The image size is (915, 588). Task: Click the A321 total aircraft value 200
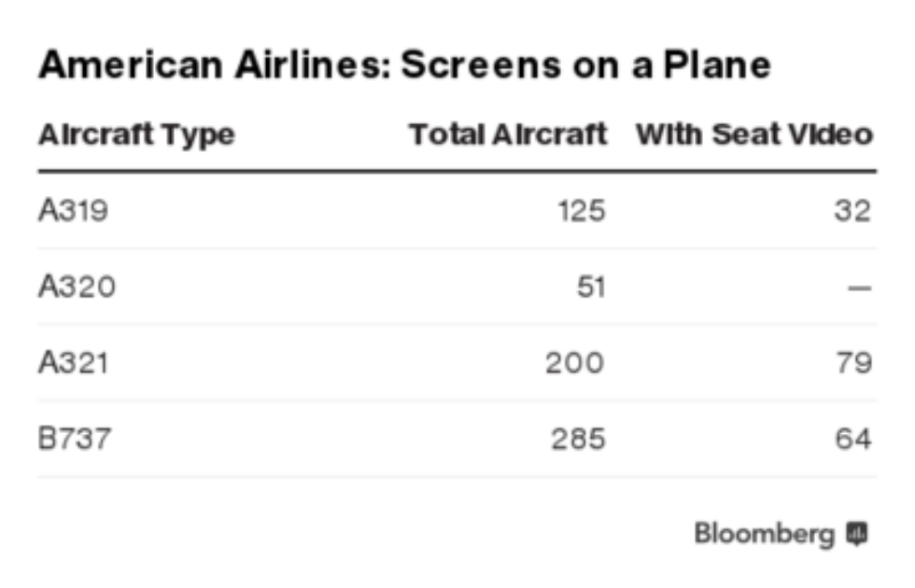point(574,362)
